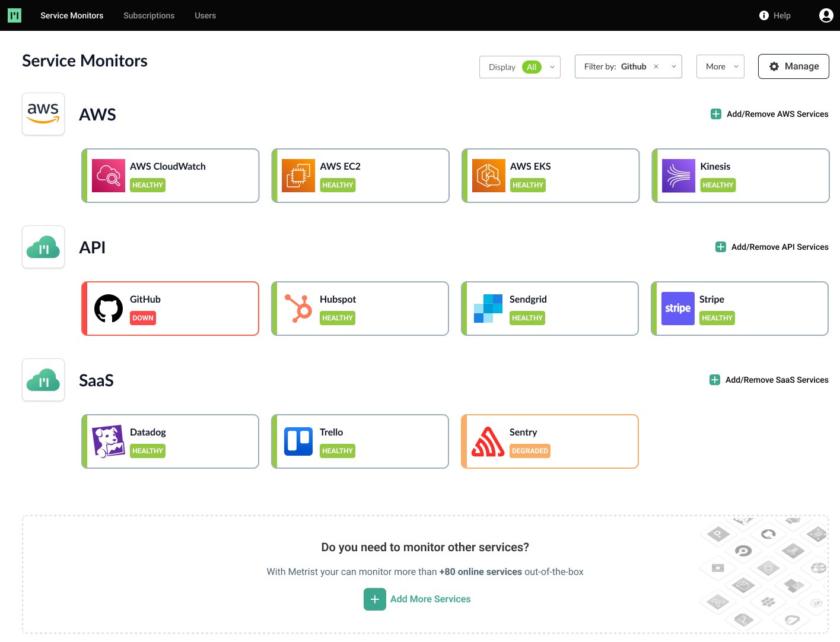Click the Manage button
The image size is (840, 642).
(x=794, y=66)
